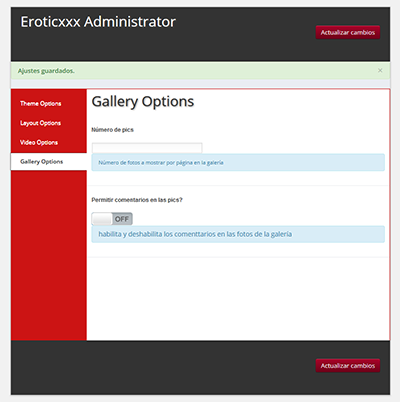
Task: Dismiss the Ajustes guardados notice
Action: pos(380,70)
